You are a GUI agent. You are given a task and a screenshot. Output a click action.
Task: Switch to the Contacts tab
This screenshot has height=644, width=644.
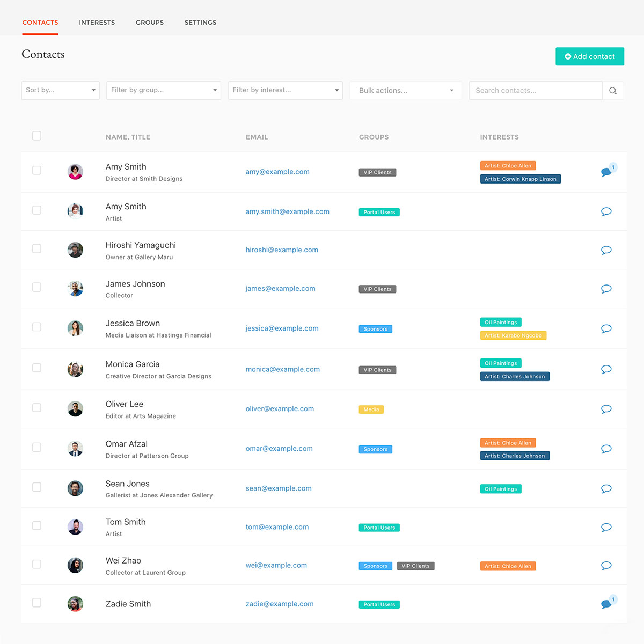point(40,23)
